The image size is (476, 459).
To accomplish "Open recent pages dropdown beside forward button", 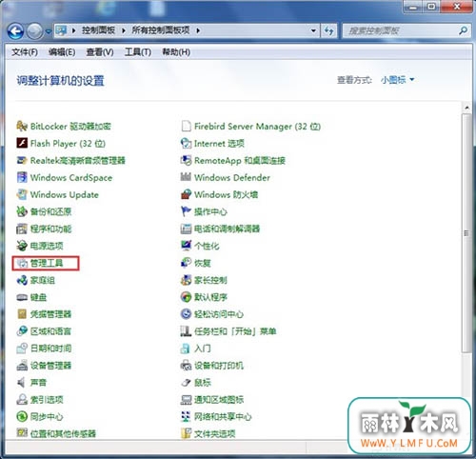I will point(49,31).
